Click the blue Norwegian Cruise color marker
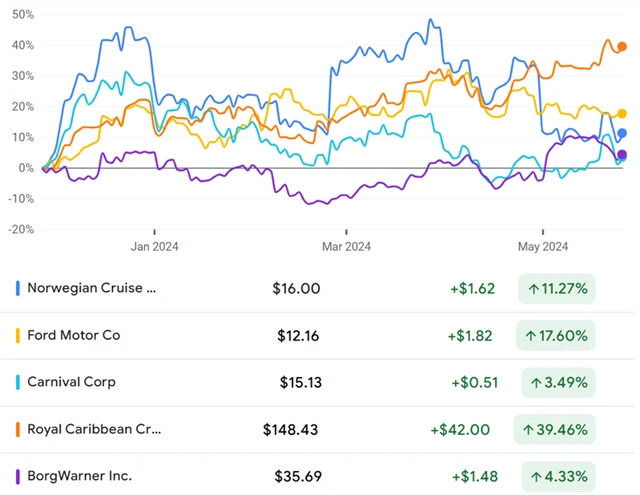The width and height of the screenshot is (640, 495). coord(19,289)
